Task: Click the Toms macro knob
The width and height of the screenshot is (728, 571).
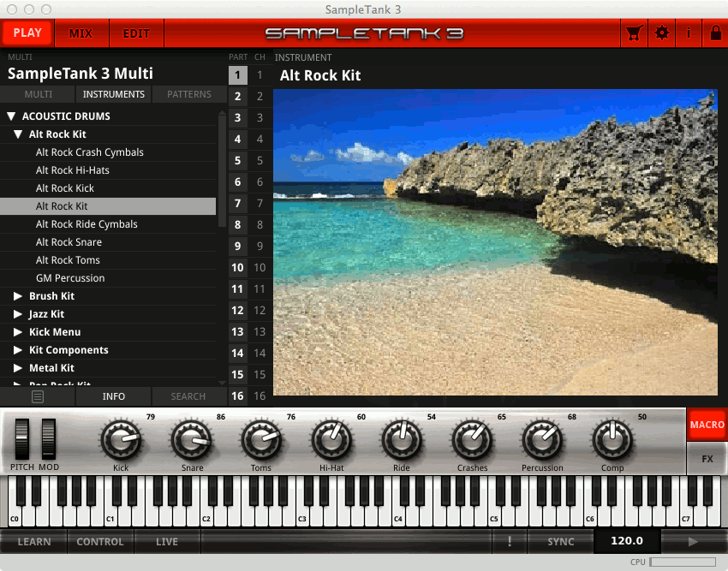Action: pos(261,440)
